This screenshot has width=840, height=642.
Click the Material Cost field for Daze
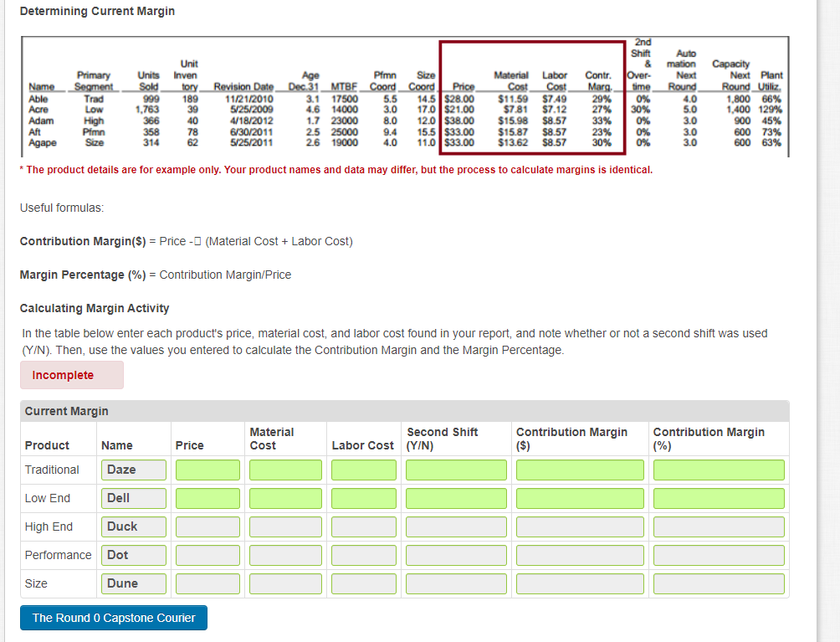285,470
